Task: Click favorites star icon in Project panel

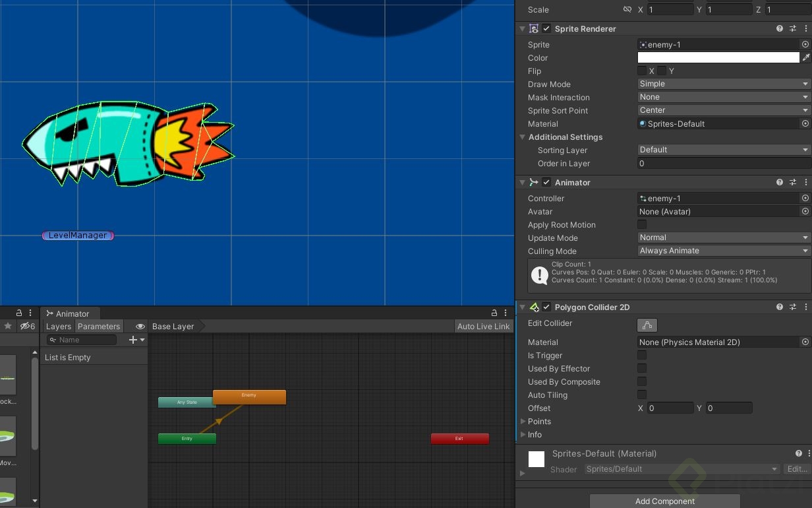Action: tap(8, 326)
